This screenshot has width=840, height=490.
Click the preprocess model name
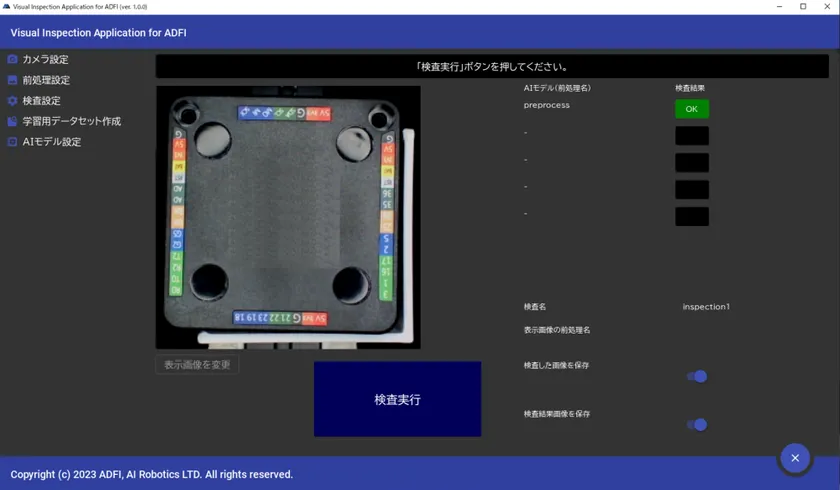pyautogui.click(x=546, y=105)
